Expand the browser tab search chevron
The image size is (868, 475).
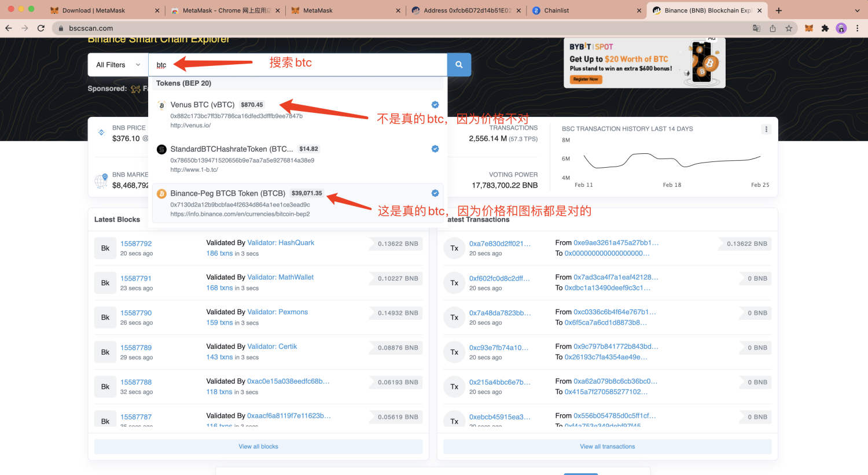(857, 10)
